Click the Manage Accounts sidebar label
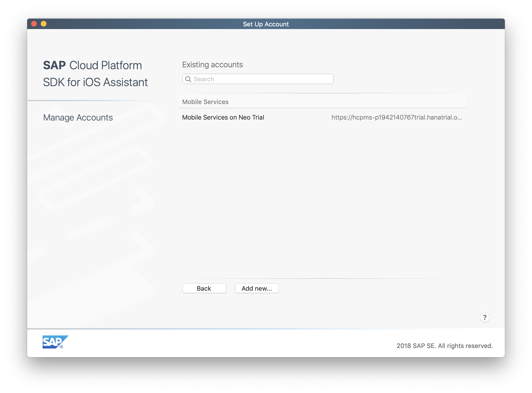 [78, 118]
